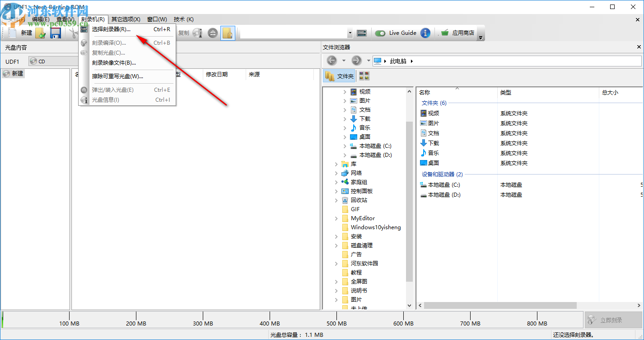Click the 家庭组 homegroup icon in the tree

click(345, 182)
